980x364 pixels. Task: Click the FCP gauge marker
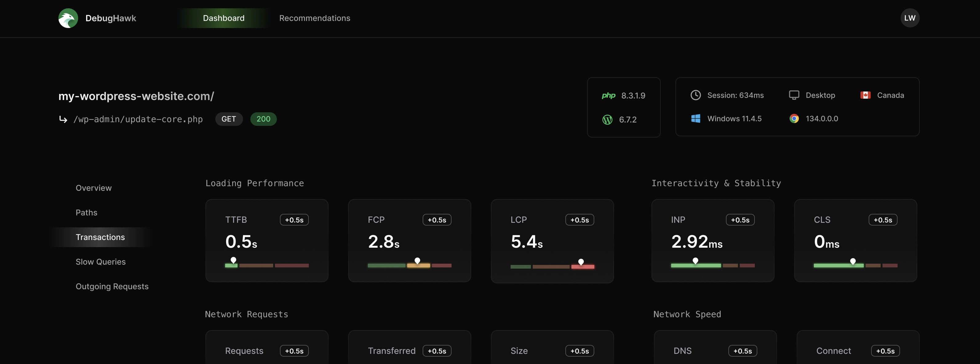coord(417,261)
